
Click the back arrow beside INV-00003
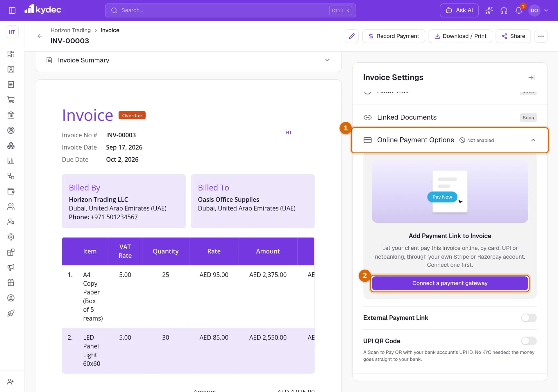pos(40,36)
